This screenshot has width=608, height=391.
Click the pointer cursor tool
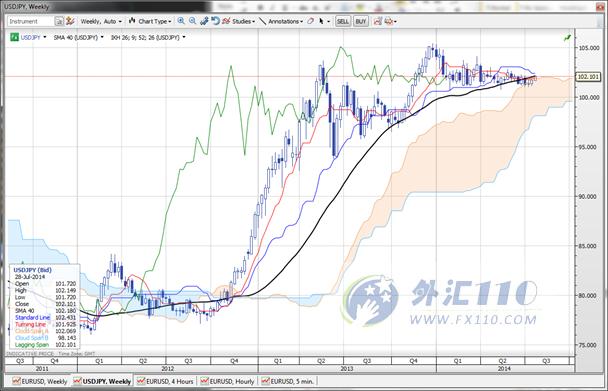(321, 21)
